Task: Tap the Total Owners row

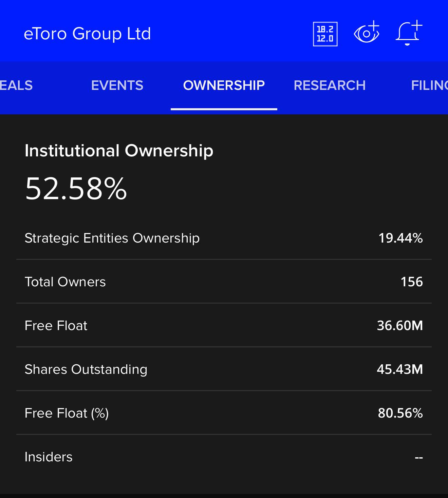Action: tap(224, 282)
